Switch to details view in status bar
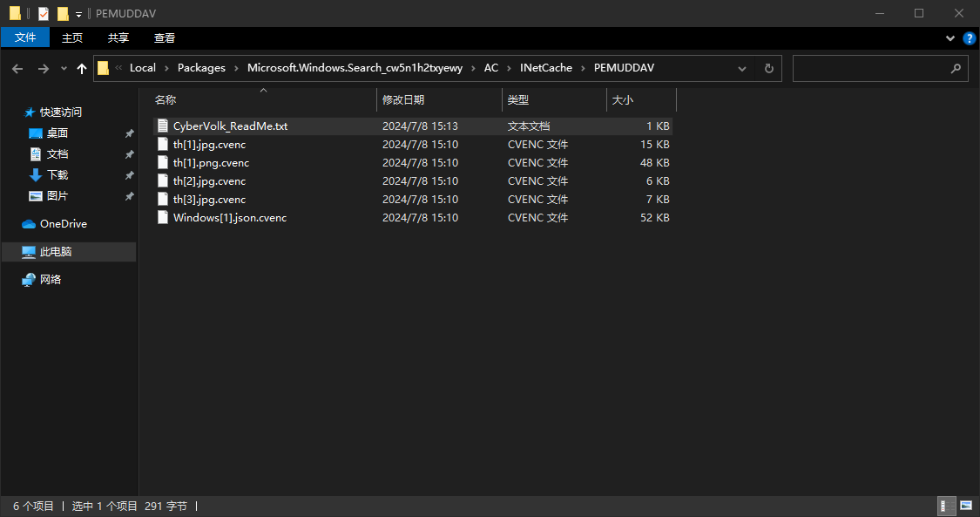The image size is (980, 517). tap(947, 506)
